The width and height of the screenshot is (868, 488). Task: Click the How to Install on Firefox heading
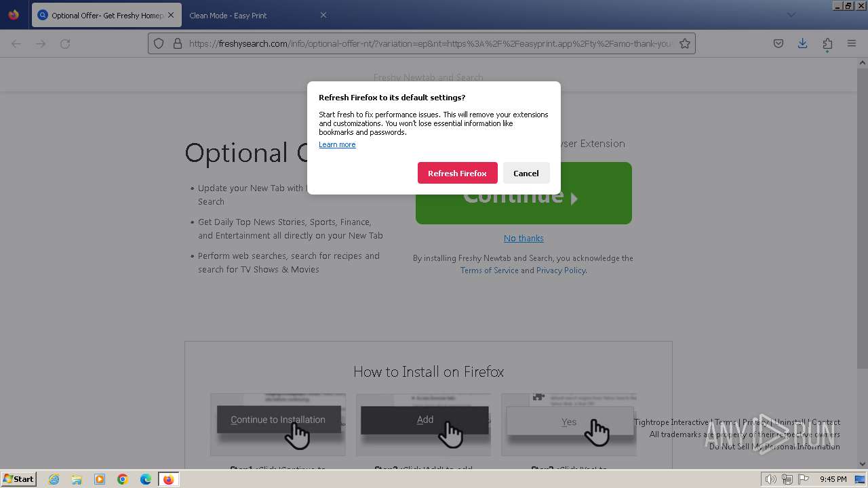(429, 371)
